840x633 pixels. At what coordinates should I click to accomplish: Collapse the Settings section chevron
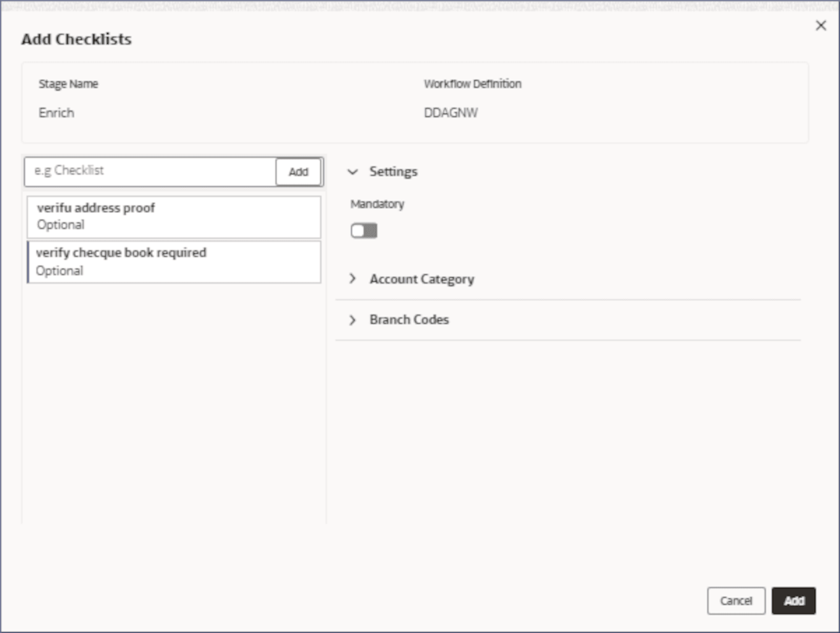tap(353, 172)
